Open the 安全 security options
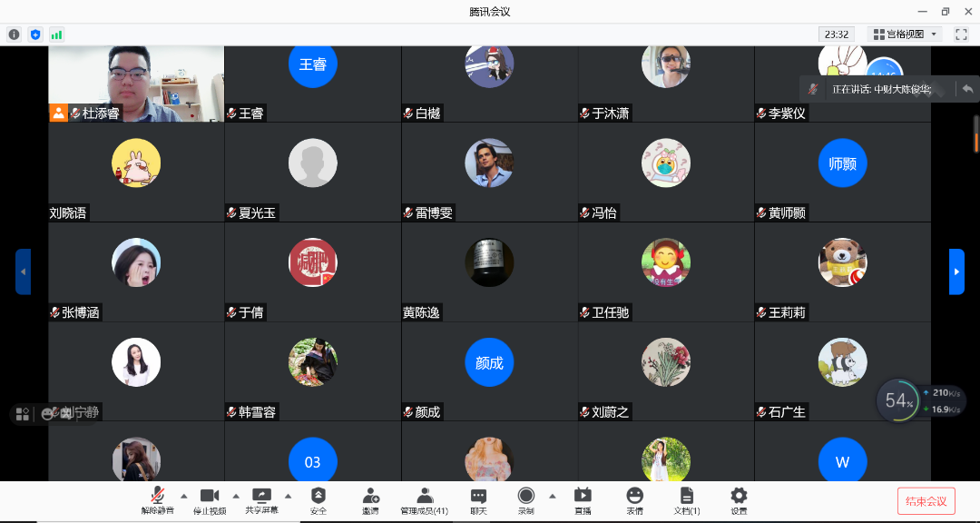980x523 pixels. tap(318, 500)
